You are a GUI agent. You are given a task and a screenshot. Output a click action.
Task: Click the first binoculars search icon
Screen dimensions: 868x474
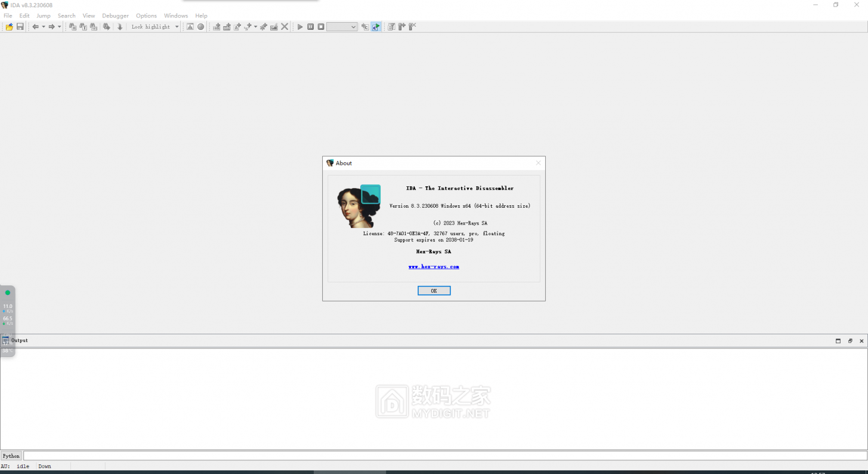[x=73, y=27]
